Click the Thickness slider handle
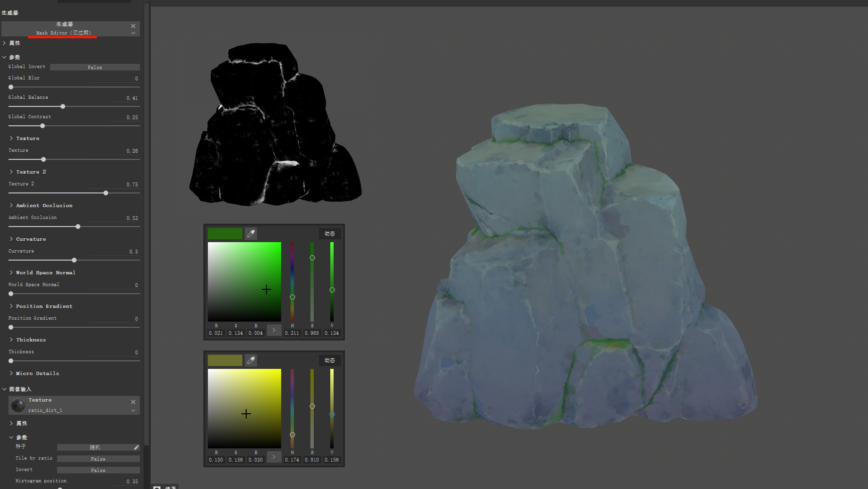 pos(11,361)
